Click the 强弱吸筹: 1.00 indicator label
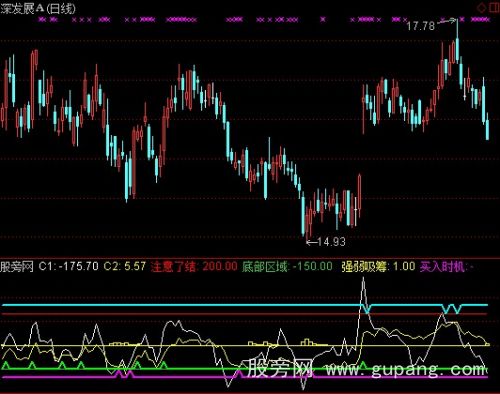Screen dimensions: 500x394 (x=378, y=266)
